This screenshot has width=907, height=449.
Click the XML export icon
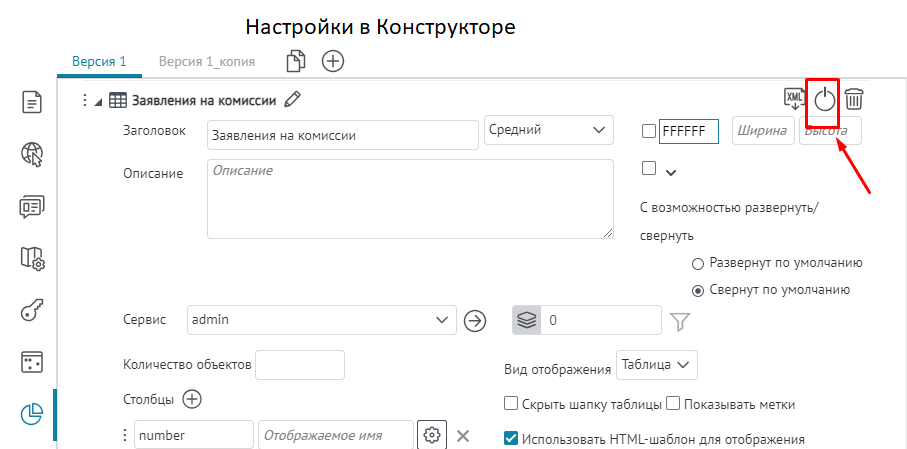click(794, 98)
